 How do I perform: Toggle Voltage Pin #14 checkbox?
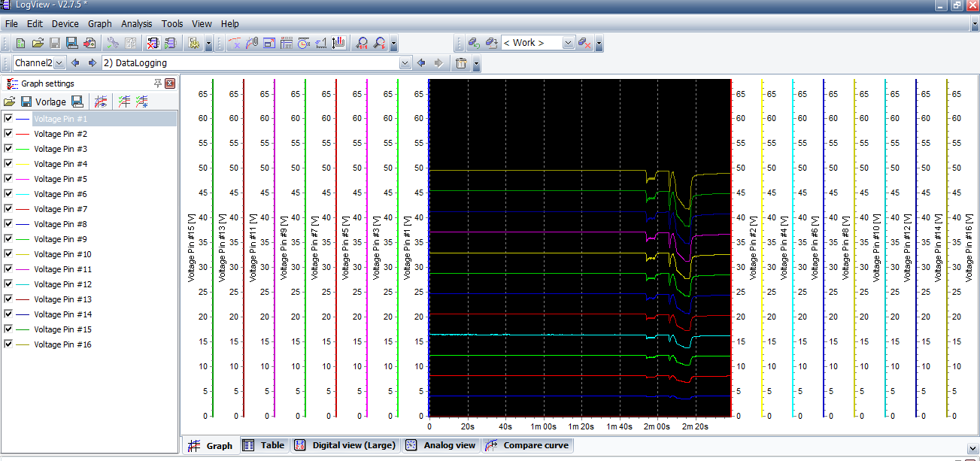8,314
